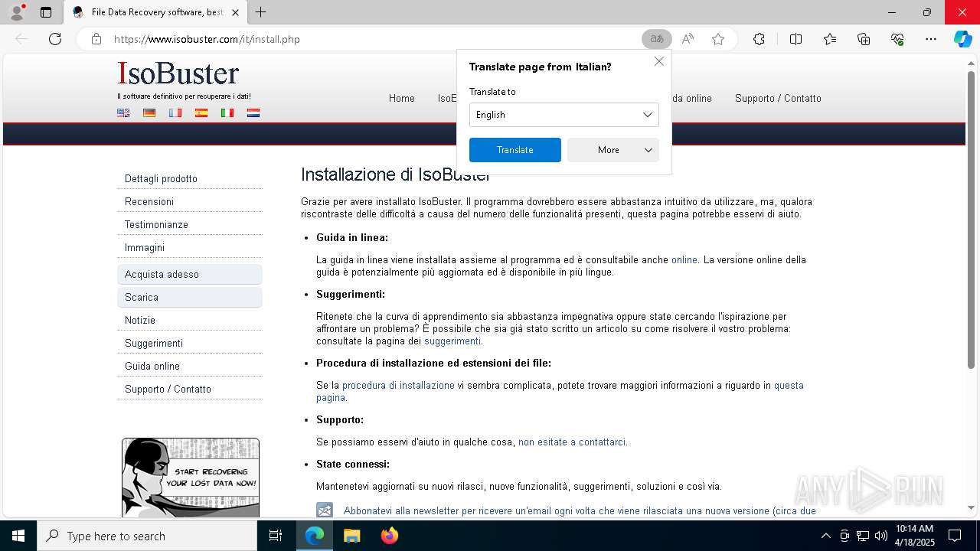
Task: Expand the More options dropdown
Action: pos(613,150)
